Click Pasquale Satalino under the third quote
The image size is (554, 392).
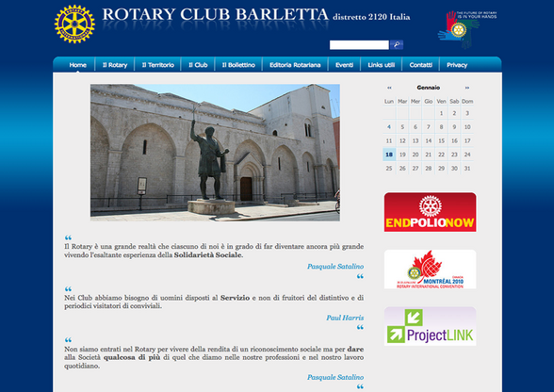tap(335, 378)
